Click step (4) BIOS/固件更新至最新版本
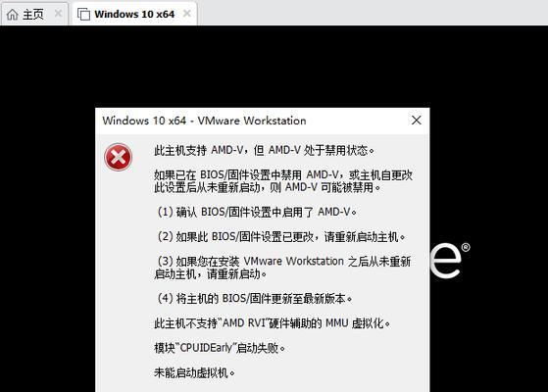The image size is (548, 392). 255,299
